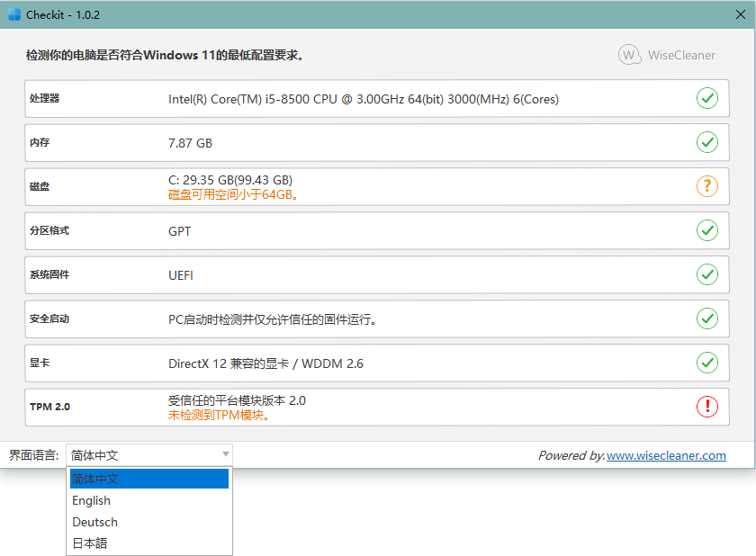The height and width of the screenshot is (556, 756).
Task: Select Deutsch as interface language
Action: coord(94,522)
